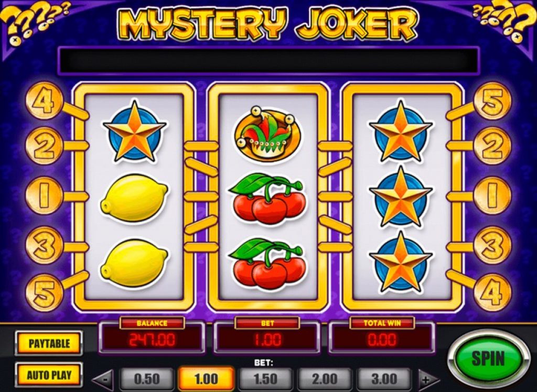Open the Paytable
The width and height of the screenshot is (537, 392).
pyautogui.click(x=49, y=343)
